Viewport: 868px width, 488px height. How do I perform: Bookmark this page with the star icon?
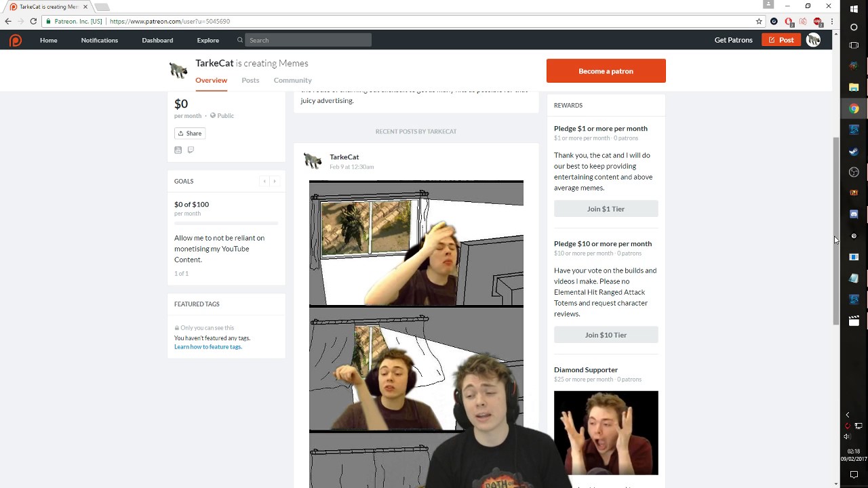759,21
